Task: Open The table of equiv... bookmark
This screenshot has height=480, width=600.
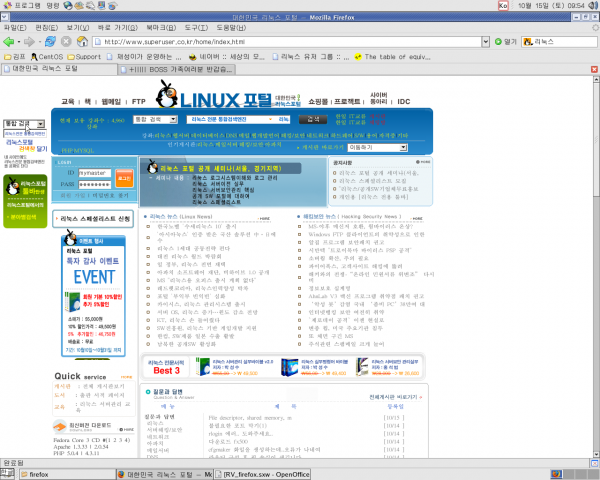Action: [393, 57]
